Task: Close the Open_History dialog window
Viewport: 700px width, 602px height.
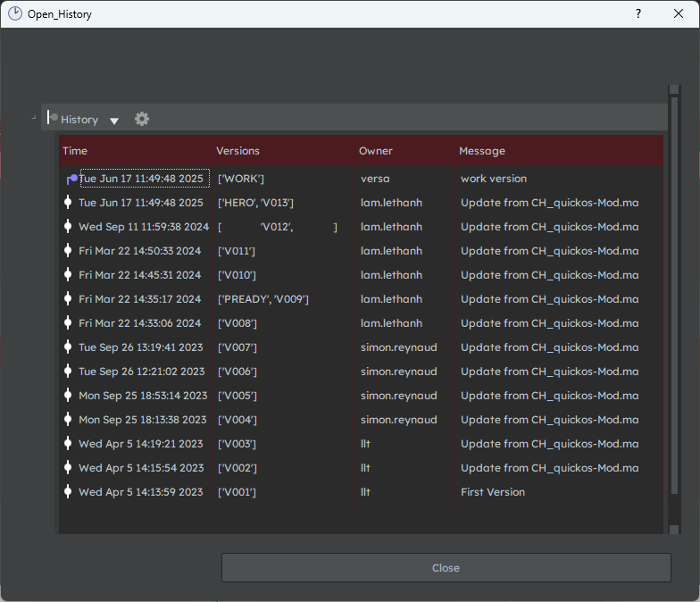Action: coord(679,14)
